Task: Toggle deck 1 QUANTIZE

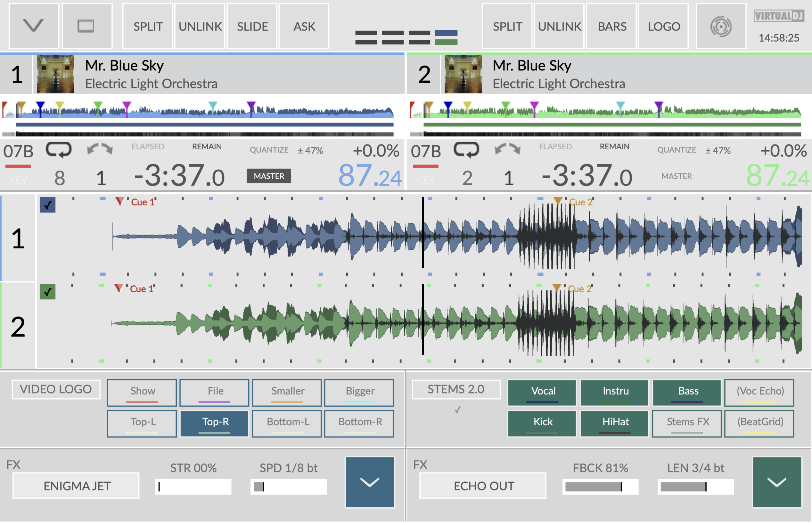Action: 269,150
